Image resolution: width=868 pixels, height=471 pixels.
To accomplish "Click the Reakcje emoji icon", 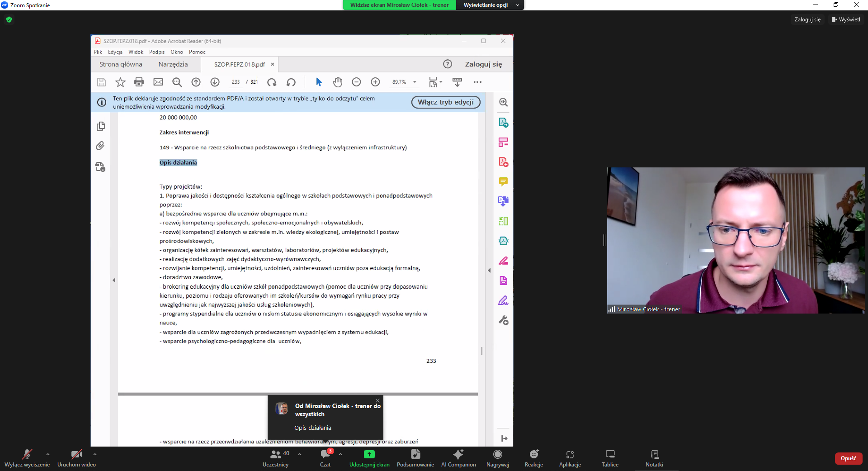I will (x=534, y=454).
